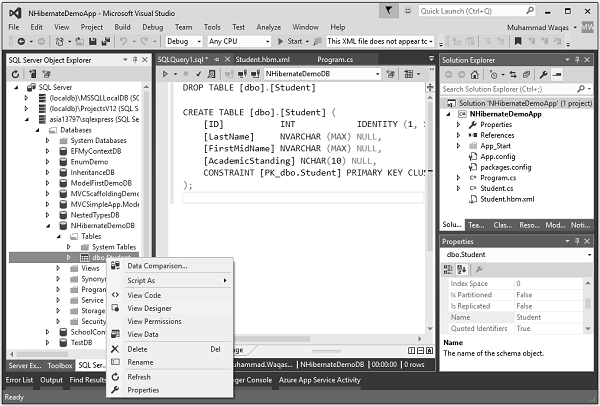Click the Alphabetical sort icon in Properties panel

pos(464,270)
